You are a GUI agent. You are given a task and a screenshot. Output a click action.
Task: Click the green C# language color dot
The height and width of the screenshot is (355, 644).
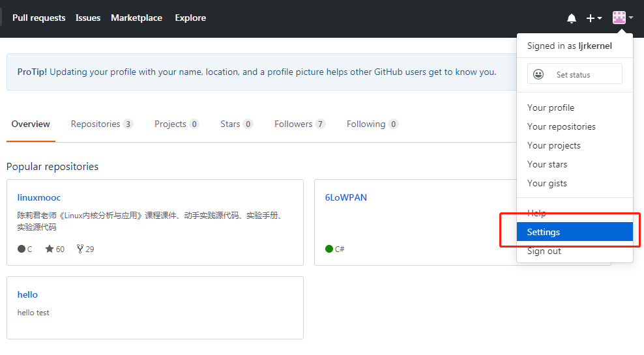[329, 249]
